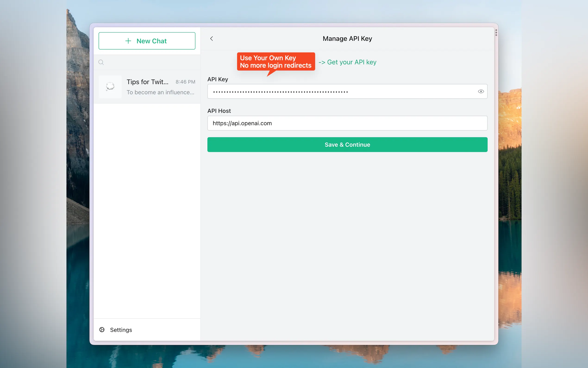This screenshot has width=588, height=368.
Task: Open the three-dot vertical menu
Action: [496, 33]
